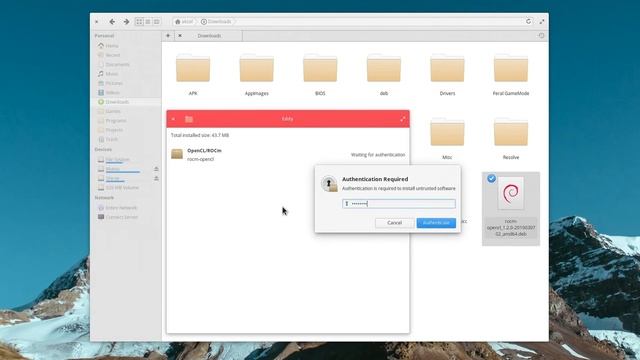The image size is (640, 360).
Task: Click the Devices sidebar section header
Action: click(103, 149)
